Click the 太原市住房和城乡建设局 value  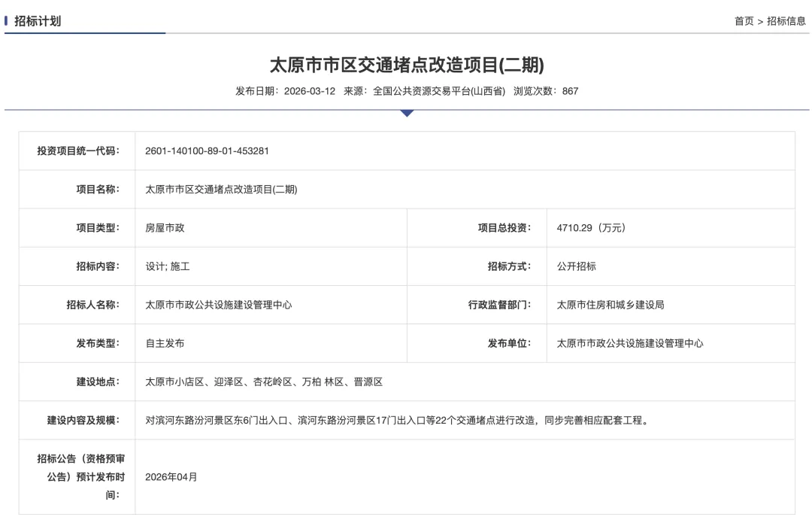pyautogui.click(x=611, y=305)
